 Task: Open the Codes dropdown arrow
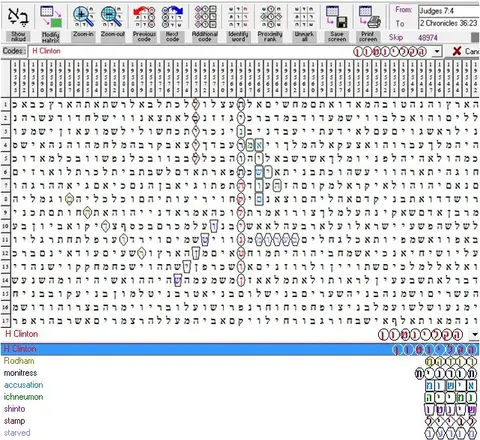(437, 52)
